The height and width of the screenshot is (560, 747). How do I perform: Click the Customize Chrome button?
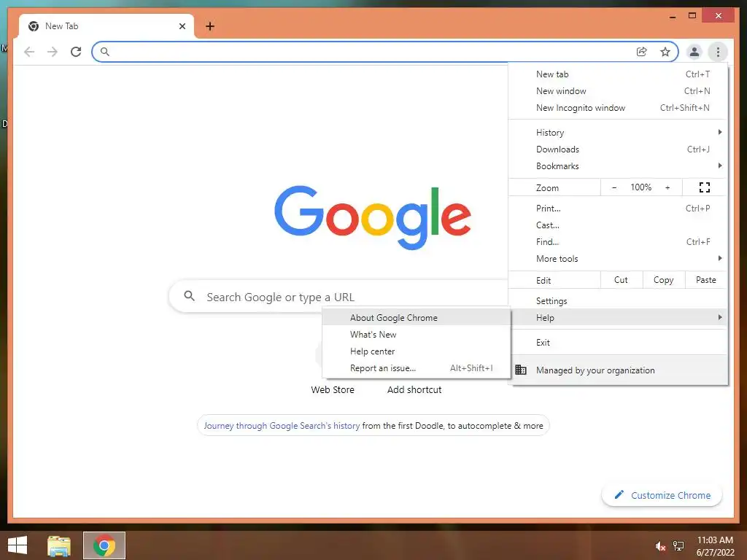click(x=662, y=495)
